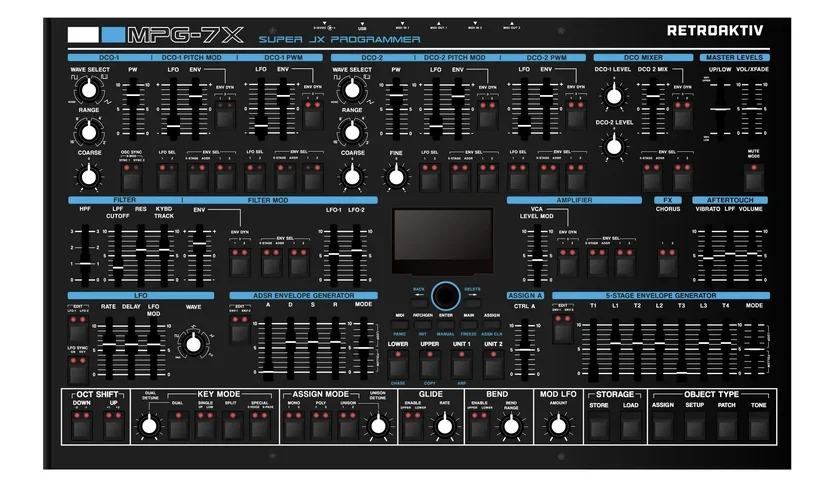Toggle the Lower tone button

tap(398, 364)
